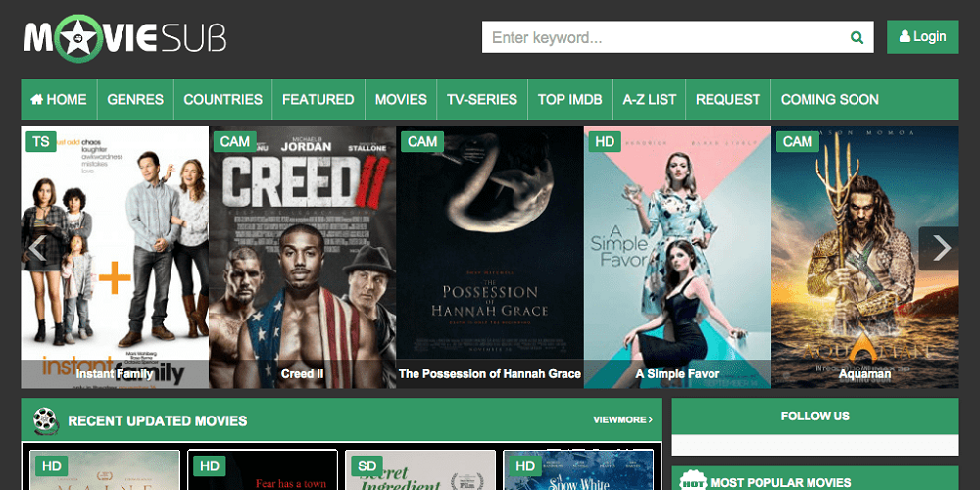Click the HD quality badge on A Simple Favor
Image resolution: width=980 pixels, height=490 pixels.
coord(605,142)
